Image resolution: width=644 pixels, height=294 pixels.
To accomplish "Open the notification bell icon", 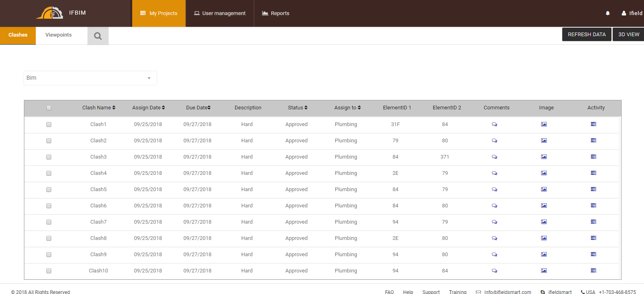I will click(608, 13).
